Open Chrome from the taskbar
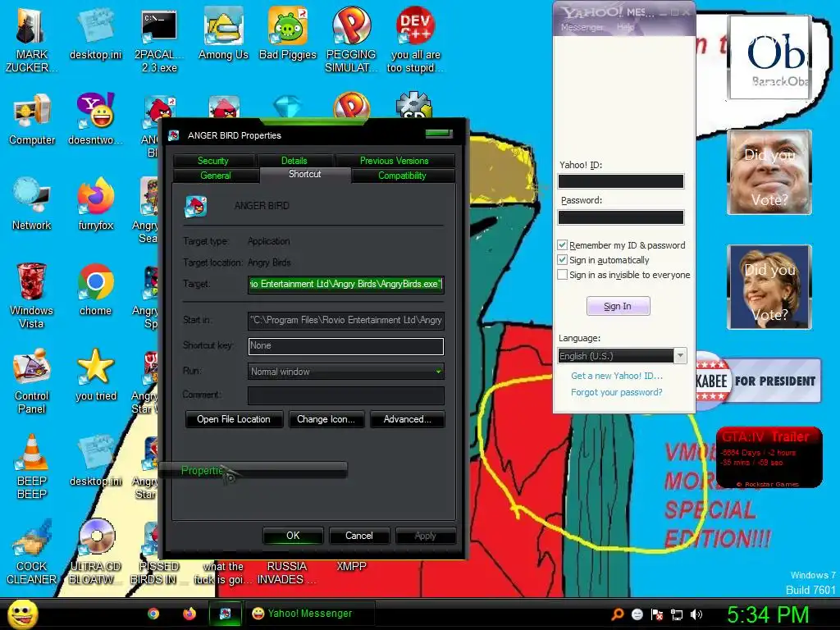The image size is (840, 630). click(x=153, y=614)
